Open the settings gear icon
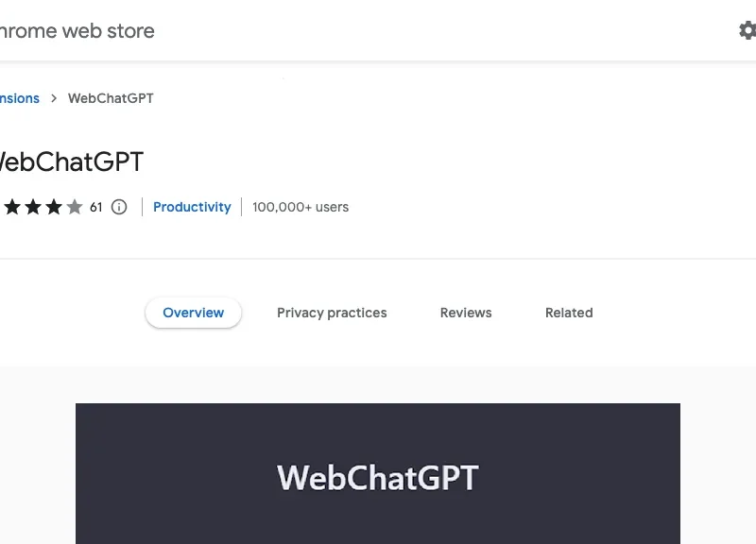Image resolution: width=756 pixels, height=544 pixels. [x=747, y=29]
